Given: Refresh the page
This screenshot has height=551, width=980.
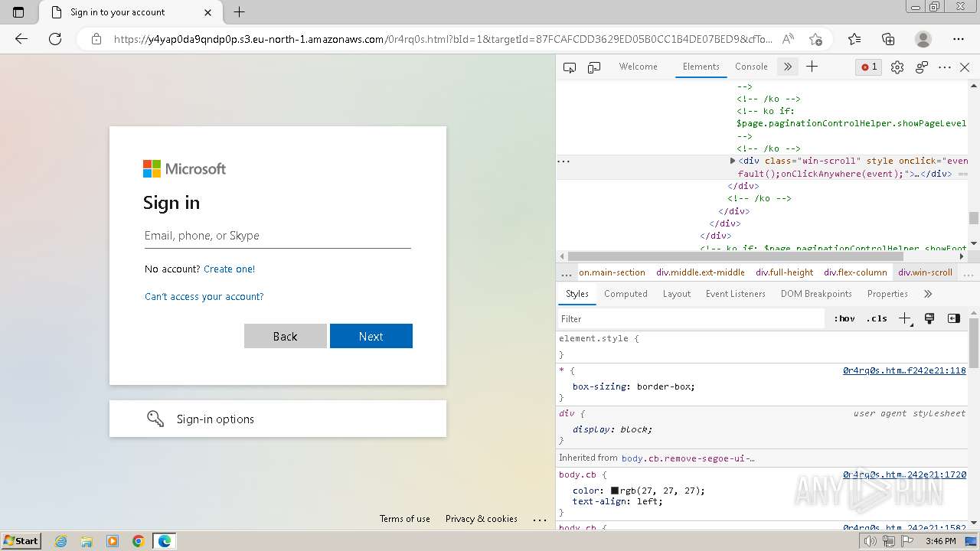Looking at the screenshot, I should click(x=55, y=39).
